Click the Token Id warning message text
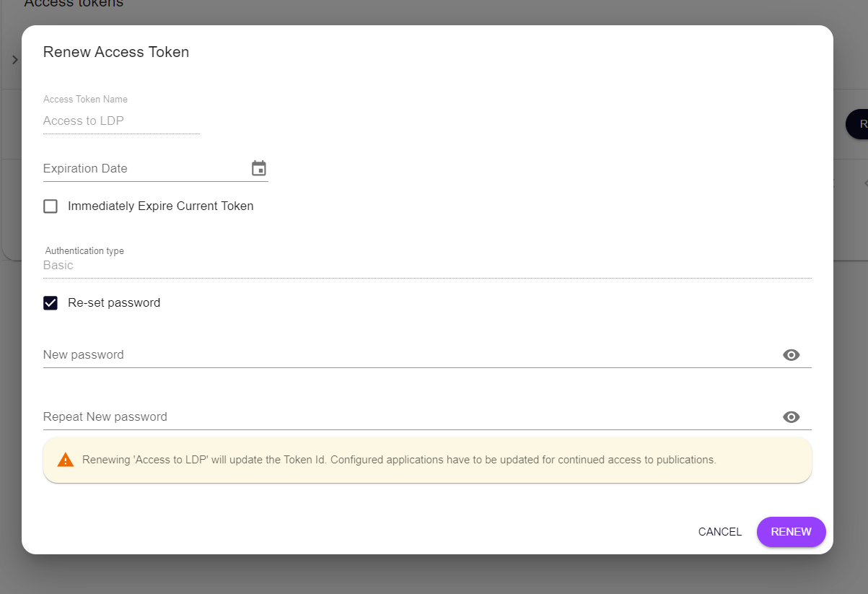Viewport: 868px width, 594px height. tap(399, 460)
